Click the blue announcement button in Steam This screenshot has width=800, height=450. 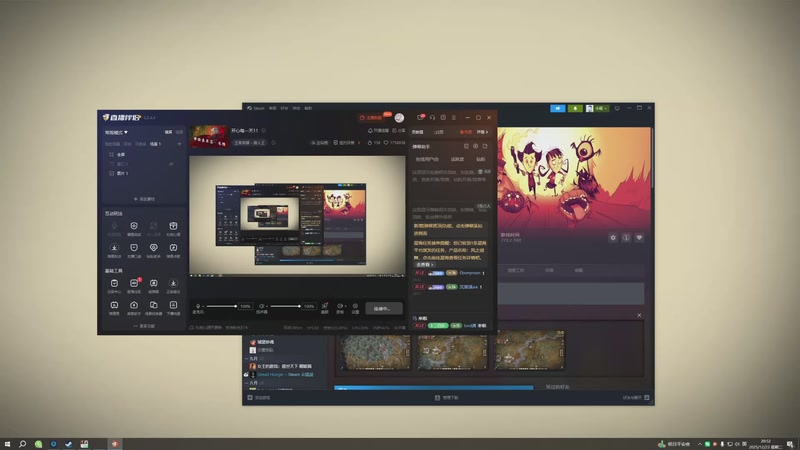558,108
